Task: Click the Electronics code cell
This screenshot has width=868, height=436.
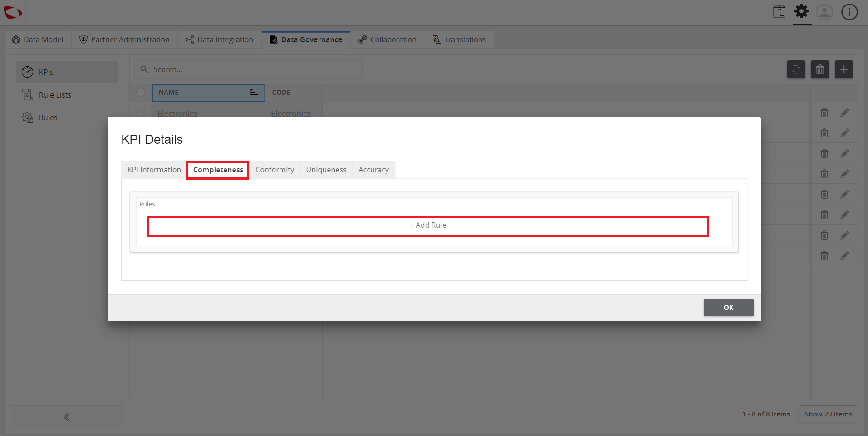Action: click(x=294, y=113)
